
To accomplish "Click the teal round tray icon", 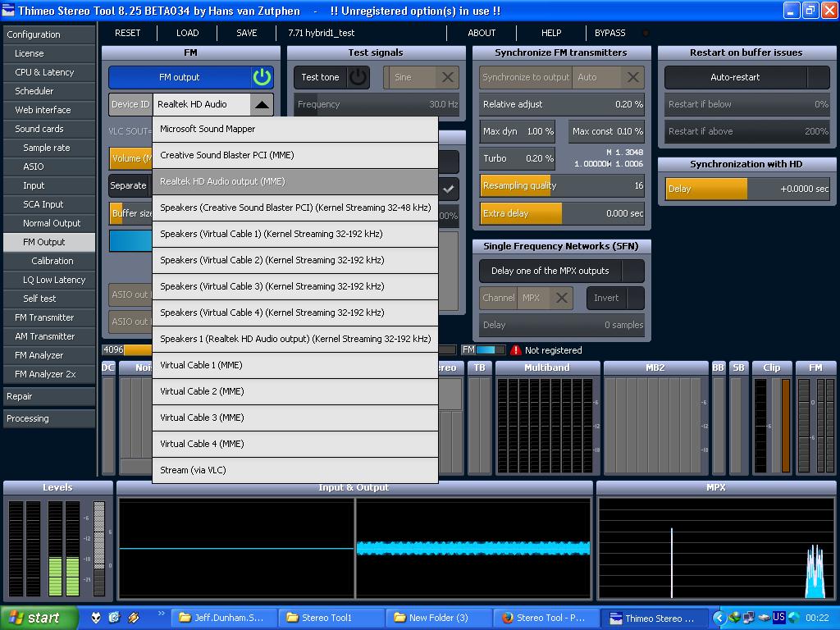I will 793,618.
